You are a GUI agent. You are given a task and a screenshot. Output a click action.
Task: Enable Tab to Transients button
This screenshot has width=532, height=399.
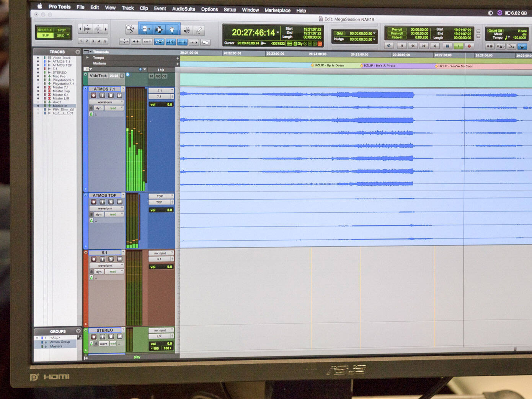point(135,41)
